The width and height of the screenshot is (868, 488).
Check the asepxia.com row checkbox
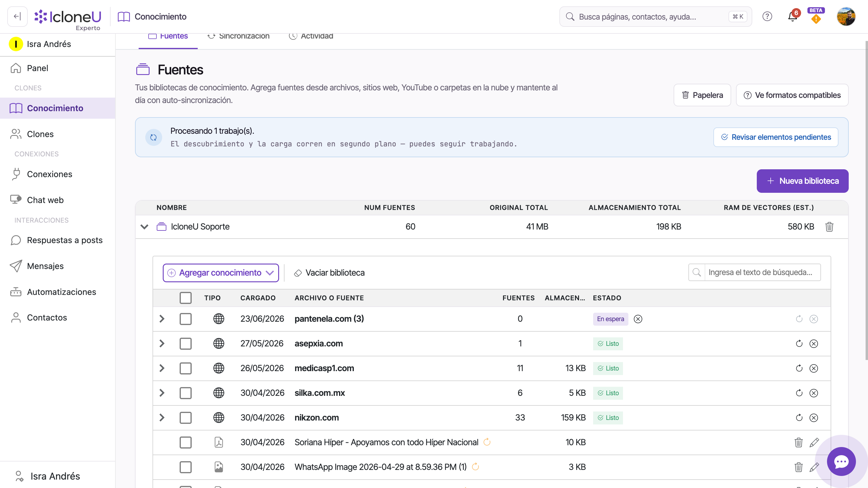tap(185, 343)
